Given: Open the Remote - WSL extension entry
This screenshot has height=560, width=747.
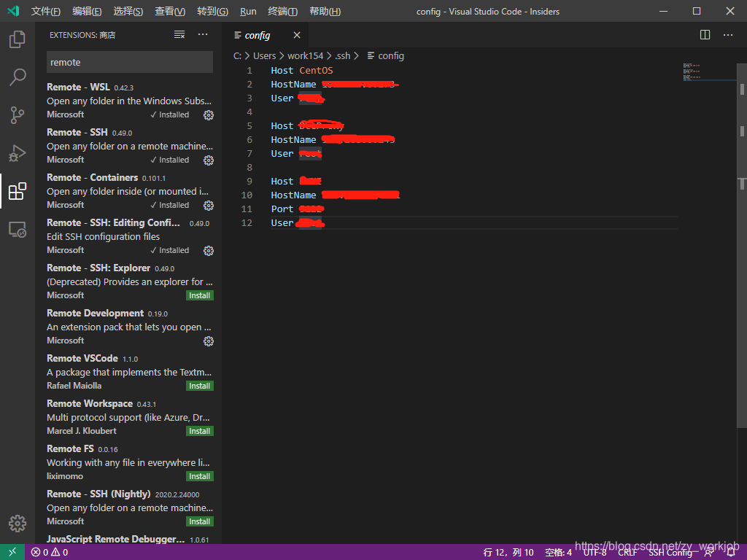Looking at the screenshot, I should pyautogui.click(x=130, y=101).
